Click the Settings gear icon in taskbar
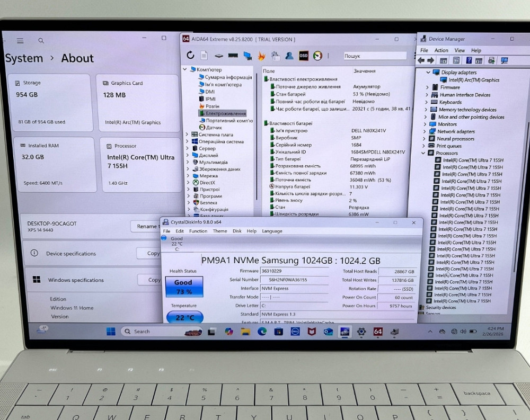Screen dimensions: 530x420 (361, 332)
